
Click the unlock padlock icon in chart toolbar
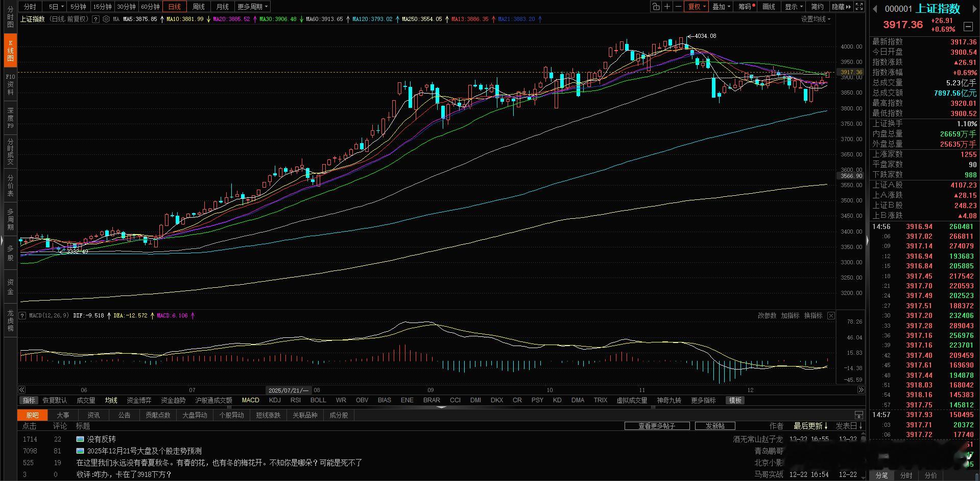coord(656,7)
